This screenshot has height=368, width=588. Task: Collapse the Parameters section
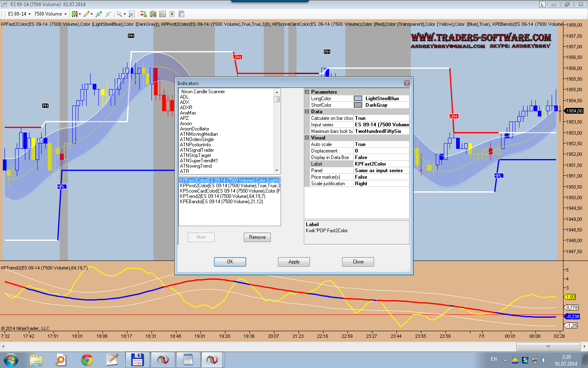pos(307,92)
